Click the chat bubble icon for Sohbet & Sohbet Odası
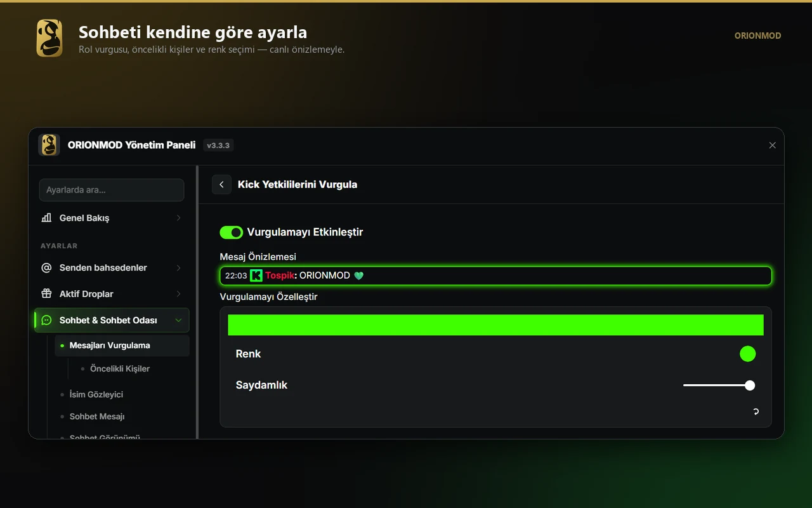 [x=46, y=320]
